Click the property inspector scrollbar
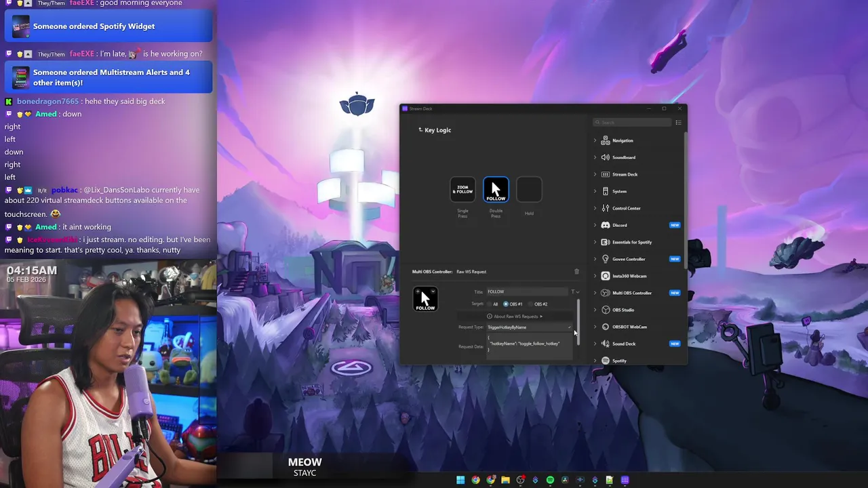 578,323
